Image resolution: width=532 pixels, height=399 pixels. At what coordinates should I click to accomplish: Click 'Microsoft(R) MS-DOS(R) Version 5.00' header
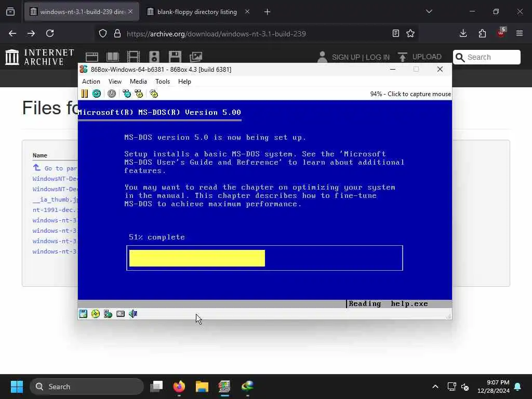[159, 112]
